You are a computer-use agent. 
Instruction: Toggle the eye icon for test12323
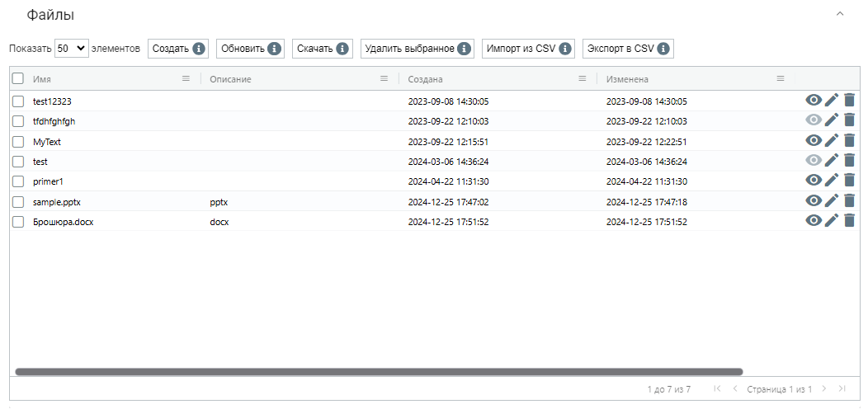pos(814,100)
